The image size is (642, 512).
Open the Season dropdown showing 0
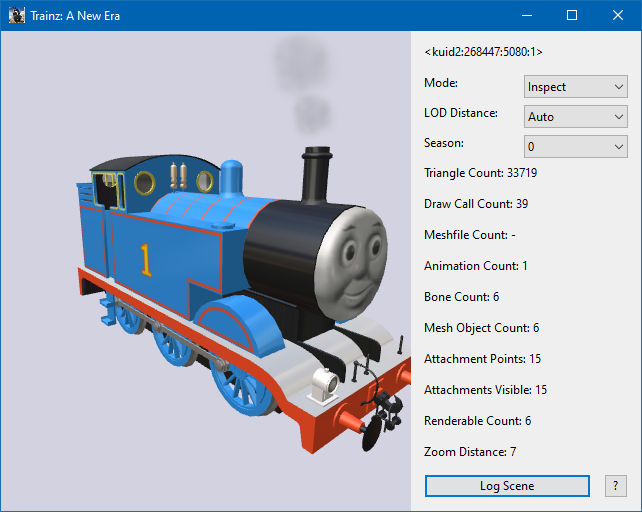pos(575,147)
